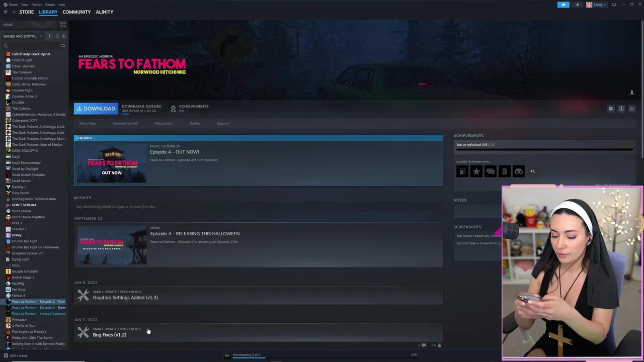The image size is (644, 362).
Task: Toggle the ready-to-play filter icon
Action: [x=63, y=36]
